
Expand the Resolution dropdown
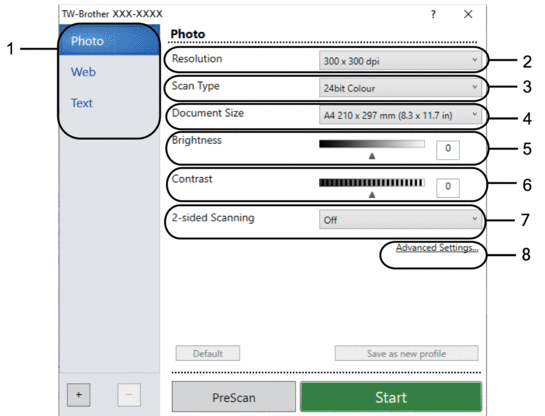click(x=400, y=61)
